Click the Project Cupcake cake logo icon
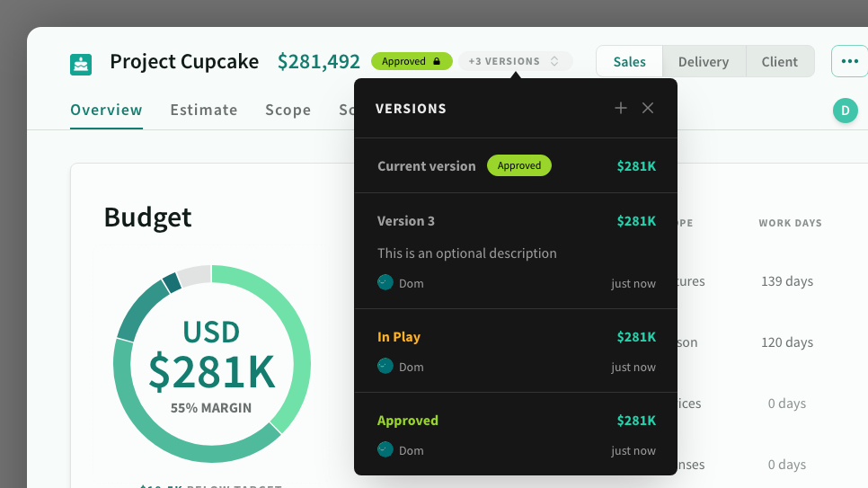Viewport: 868px width, 488px height. tap(81, 64)
